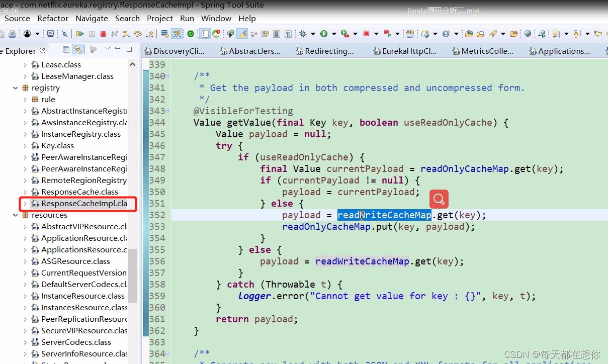The height and width of the screenshot is (364, 608).
Task: Select InstanceRegistry.class in the explorer
Action: tap(80, 134)
